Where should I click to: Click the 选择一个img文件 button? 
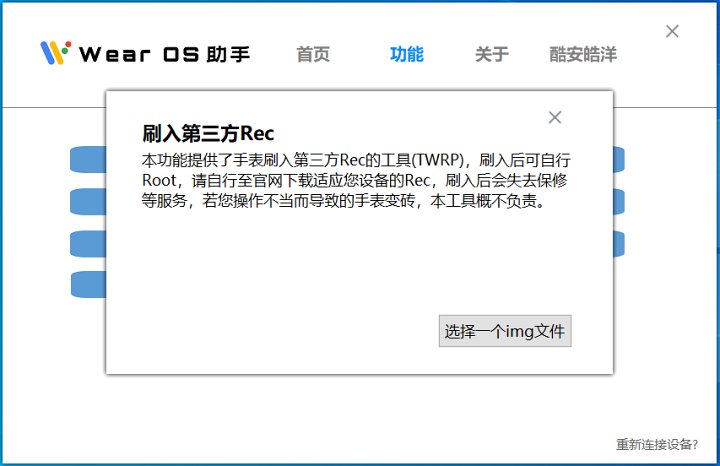coord(505,331)
